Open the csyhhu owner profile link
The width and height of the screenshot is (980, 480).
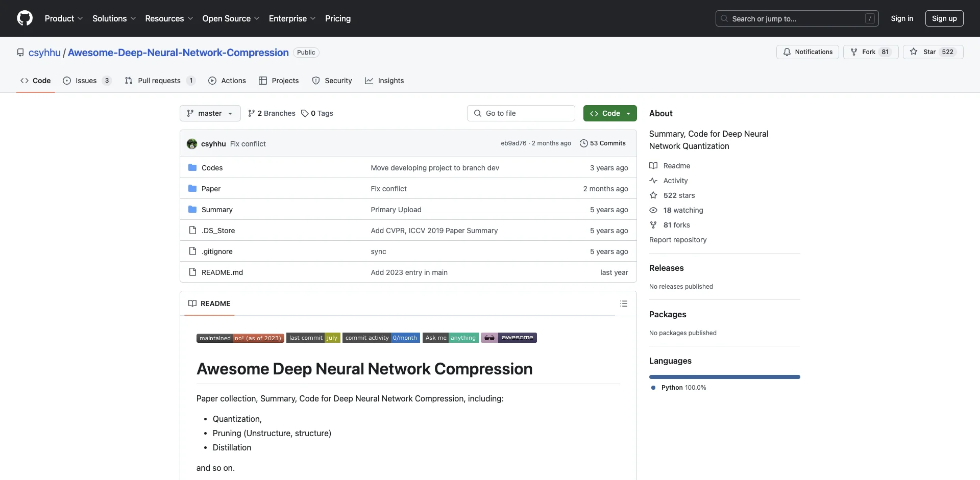pyautogui.click(x=44, y=53)
